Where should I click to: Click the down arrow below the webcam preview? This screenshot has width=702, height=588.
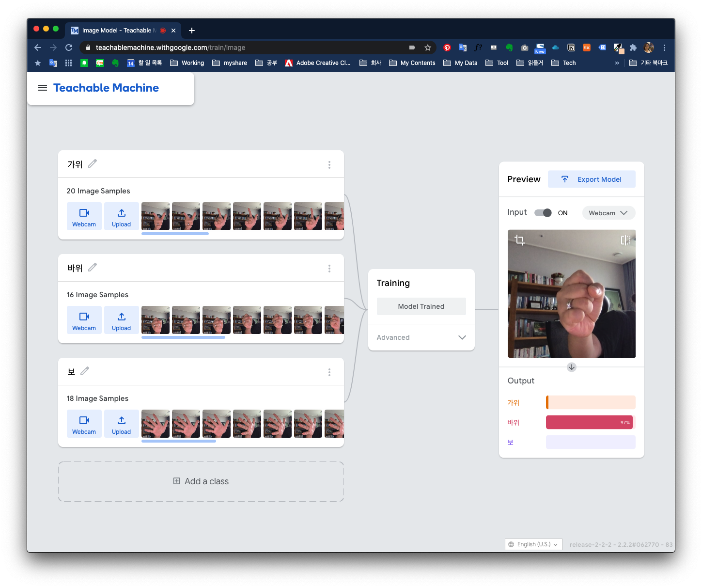click(x=572, y=367)
